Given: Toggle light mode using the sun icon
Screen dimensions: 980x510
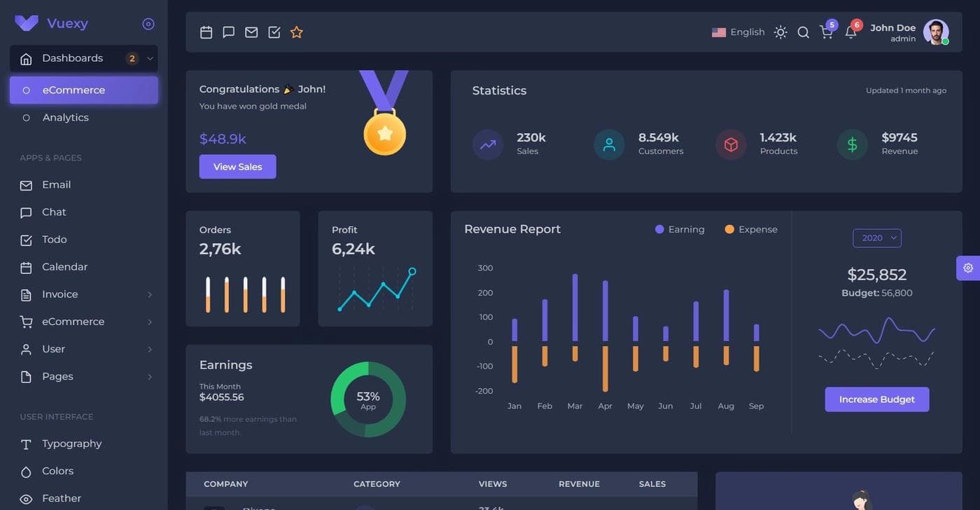Looking at the screenshot, I should pos(780,32).
